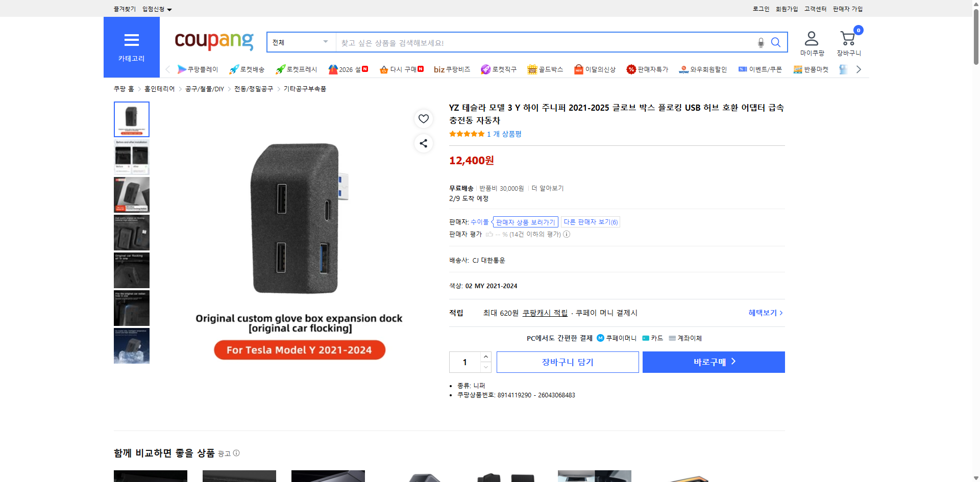Open the '1 개 상품평' reviews link
This screenshot has height=482, width=980.
[505, 134]
